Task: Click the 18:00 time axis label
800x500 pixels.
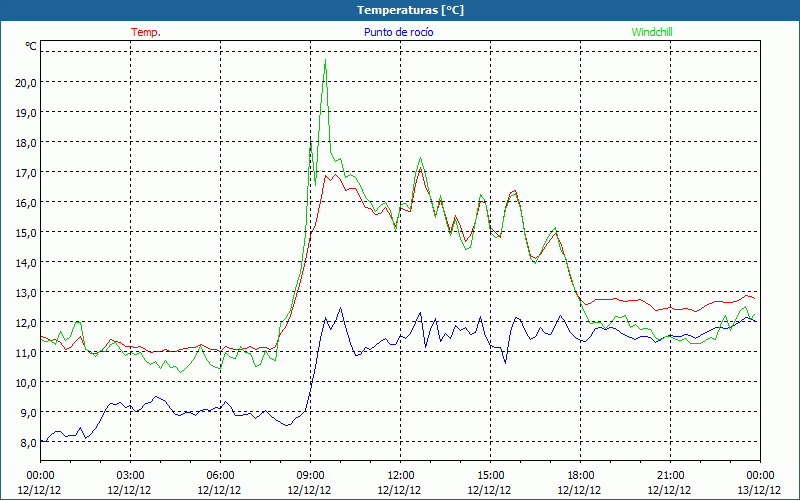Action: coord(581,475)
